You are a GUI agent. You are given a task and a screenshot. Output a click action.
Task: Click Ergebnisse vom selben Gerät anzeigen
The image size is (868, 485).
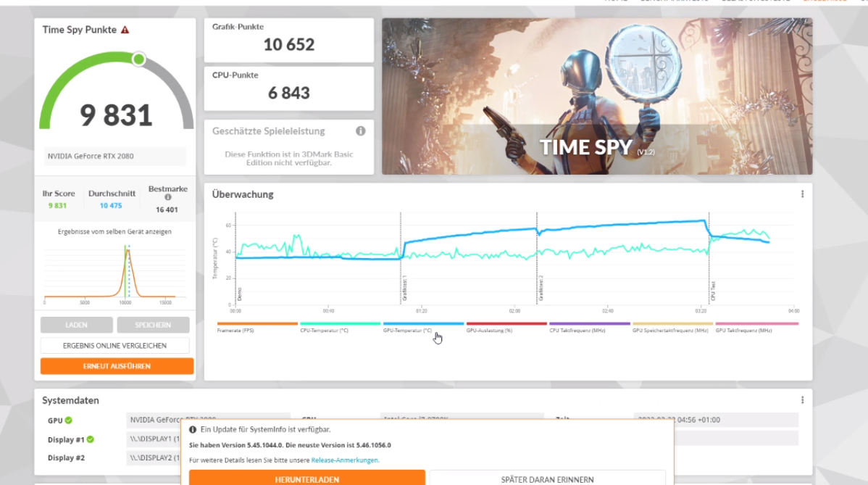pos(114,232)
